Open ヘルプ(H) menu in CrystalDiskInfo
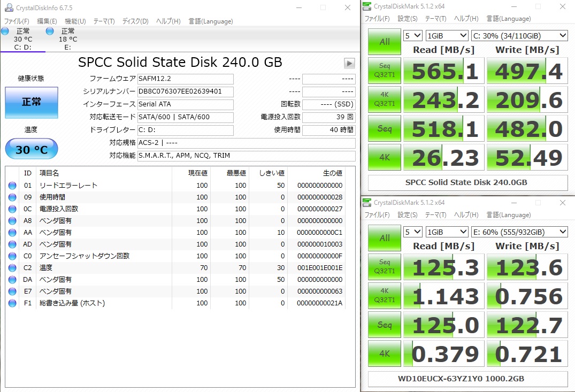575x392 pixels. pos(168,21)
